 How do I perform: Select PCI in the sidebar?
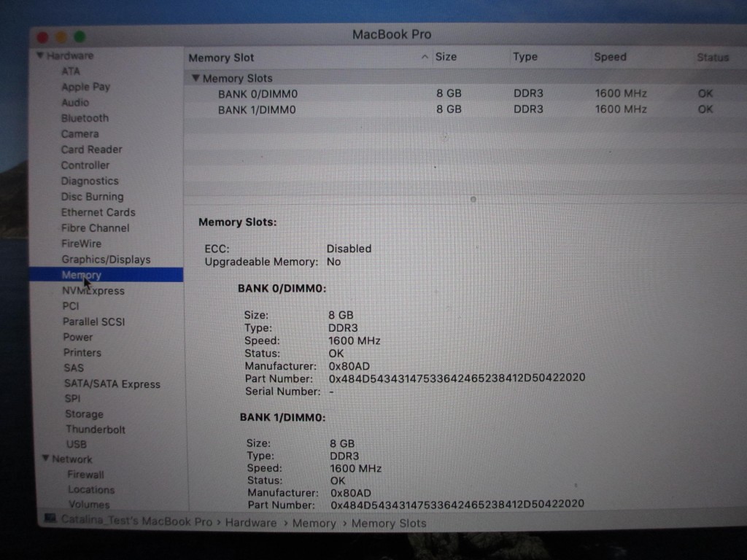71,306
